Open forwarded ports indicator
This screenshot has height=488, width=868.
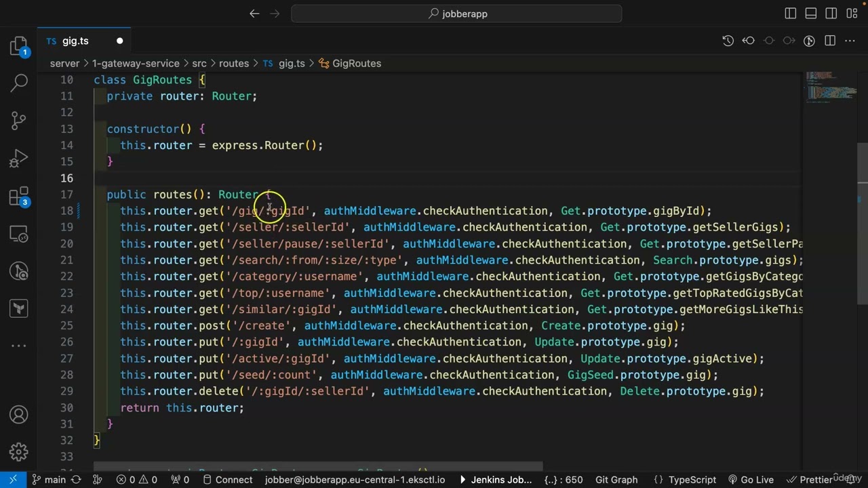pyautogui.click(x=179, y=479)
